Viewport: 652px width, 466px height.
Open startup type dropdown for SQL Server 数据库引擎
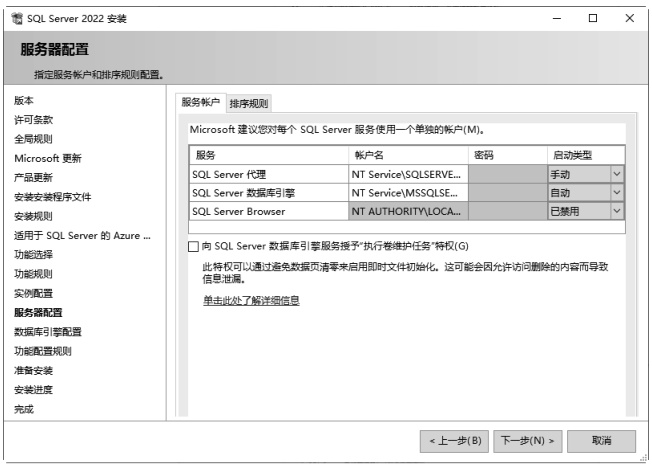617,193
